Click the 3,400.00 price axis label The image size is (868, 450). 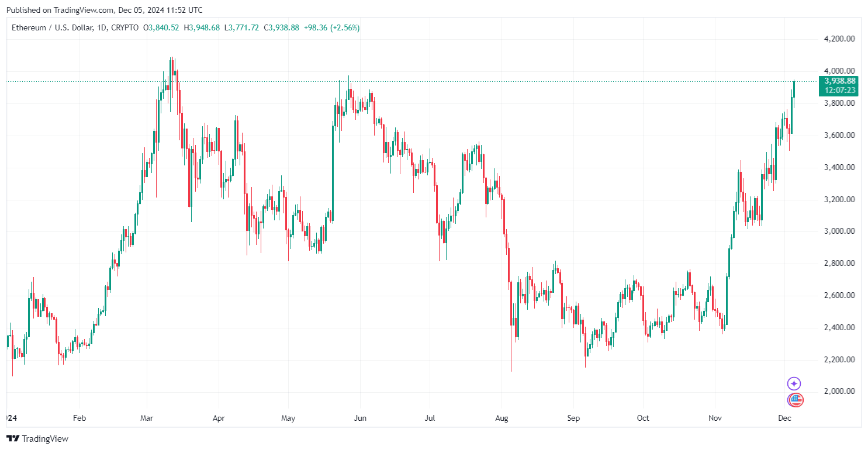(x=839, y=168)
